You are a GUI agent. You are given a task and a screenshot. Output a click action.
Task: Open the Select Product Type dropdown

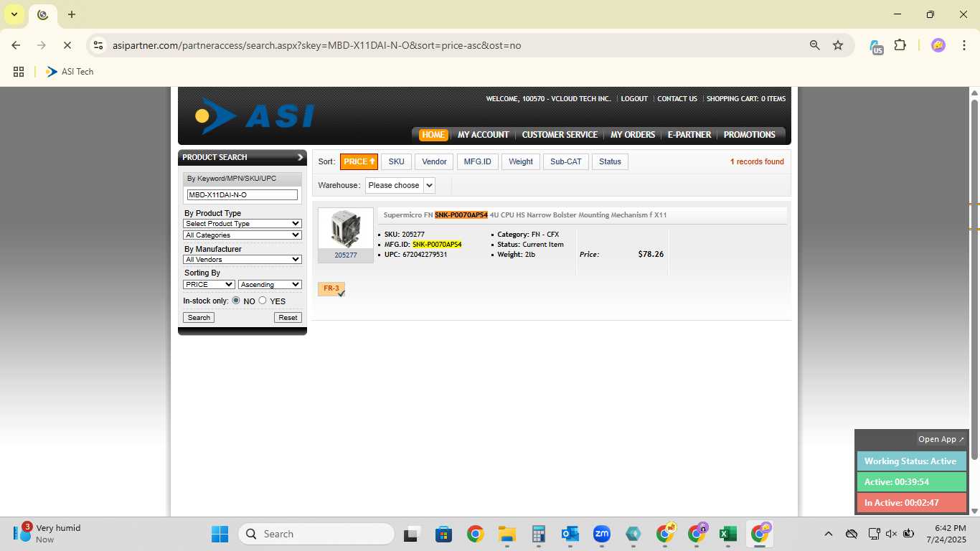coord(242,223)
